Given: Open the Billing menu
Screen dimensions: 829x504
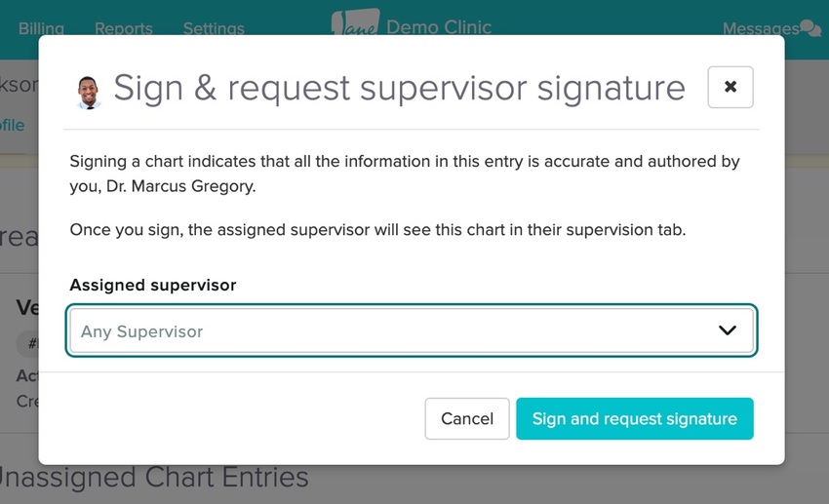Looking at the screenshot, I should point(41,28).
